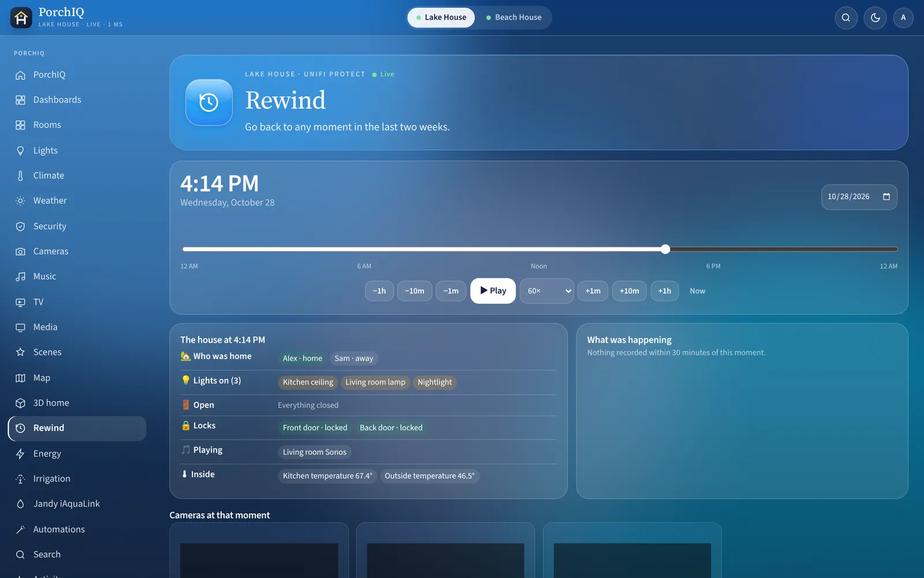This screenshot has height=578, width=924.
Task: Click the Automations wand icon
Action: 20,529
